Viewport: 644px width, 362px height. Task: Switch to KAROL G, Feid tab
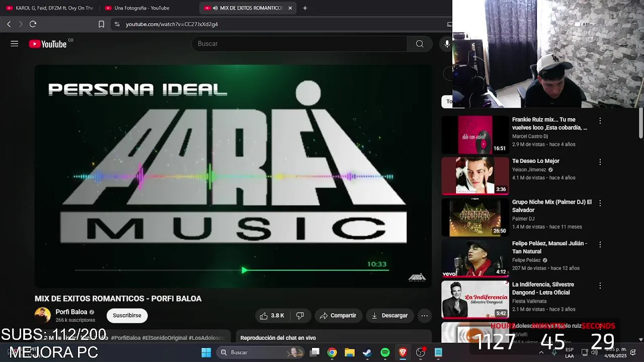(50, 8)
